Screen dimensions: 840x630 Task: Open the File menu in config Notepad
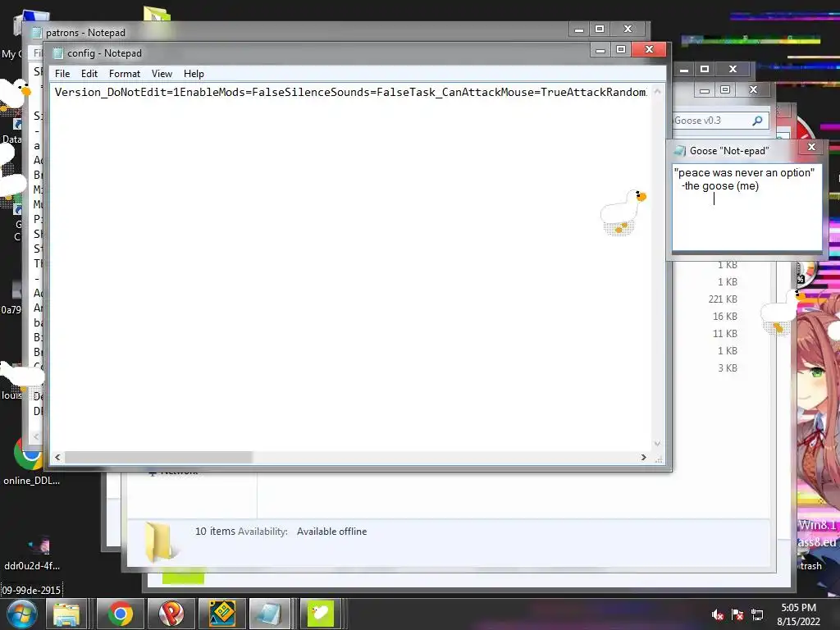[62, 73]
